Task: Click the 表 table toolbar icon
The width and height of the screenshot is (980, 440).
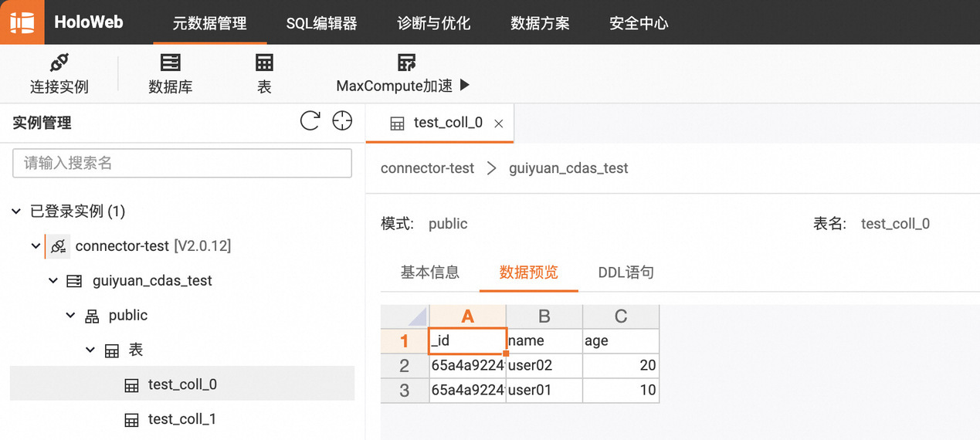Action: 264,63
